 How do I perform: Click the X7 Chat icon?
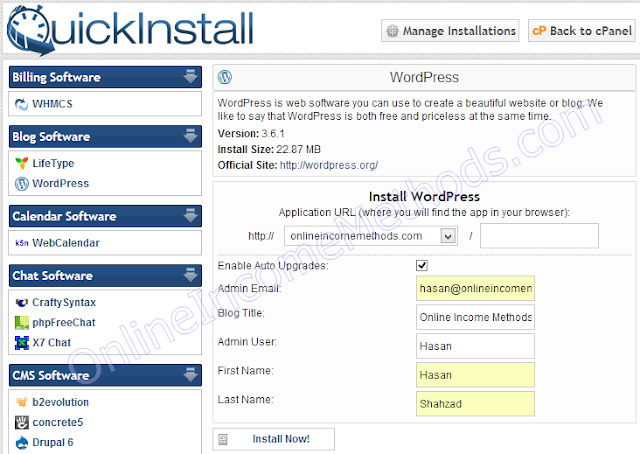pos(22,343)
